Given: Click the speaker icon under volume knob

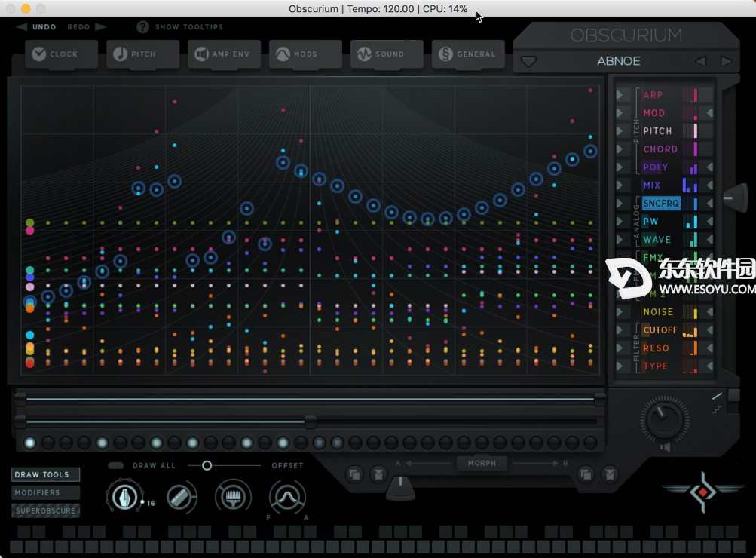Looking at the screenshot, I should click(x=665, y=447).
